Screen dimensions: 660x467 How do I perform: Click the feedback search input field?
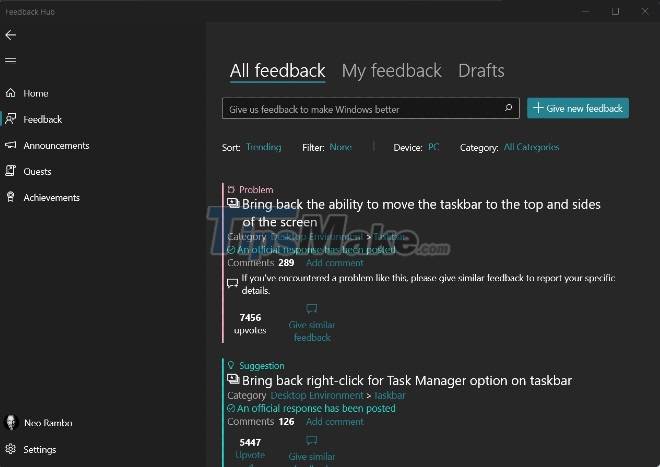[x=370, y=108]
